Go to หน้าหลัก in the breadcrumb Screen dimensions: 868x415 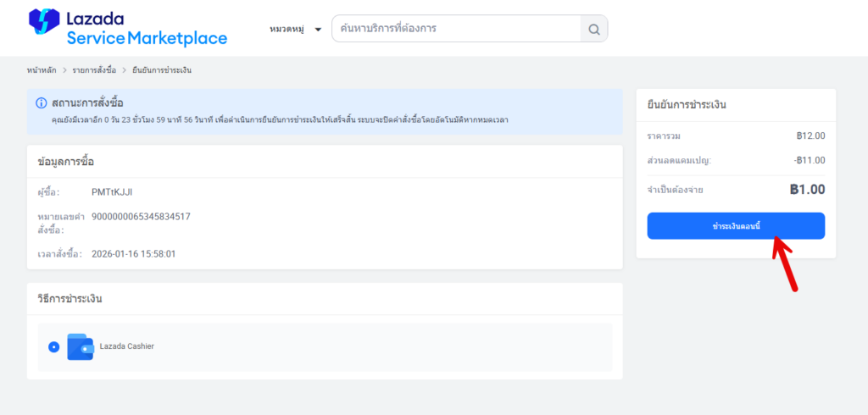(x=42, y=70)
